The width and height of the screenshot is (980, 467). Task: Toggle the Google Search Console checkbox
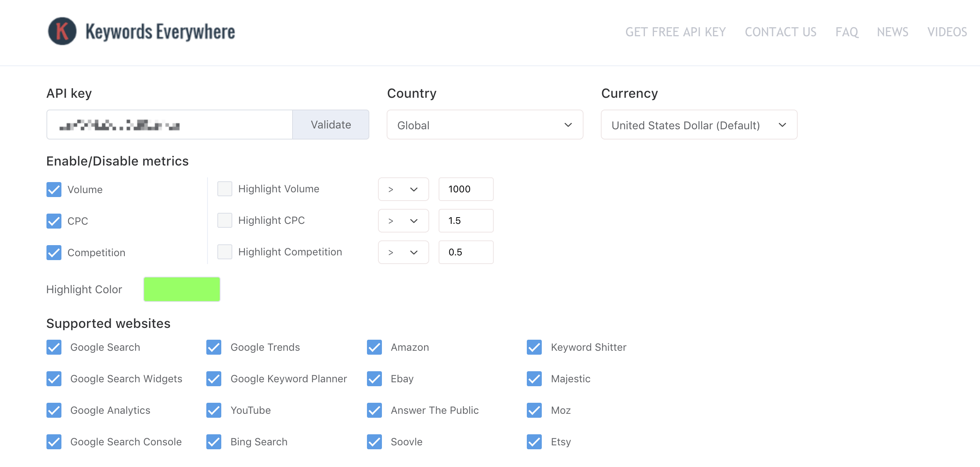(x=54, y=442)
